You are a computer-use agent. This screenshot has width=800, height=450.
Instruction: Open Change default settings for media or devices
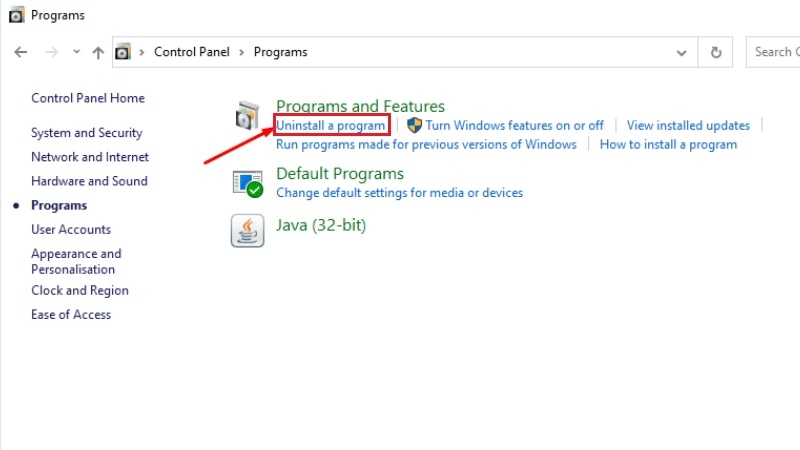(x=399, y=193)
